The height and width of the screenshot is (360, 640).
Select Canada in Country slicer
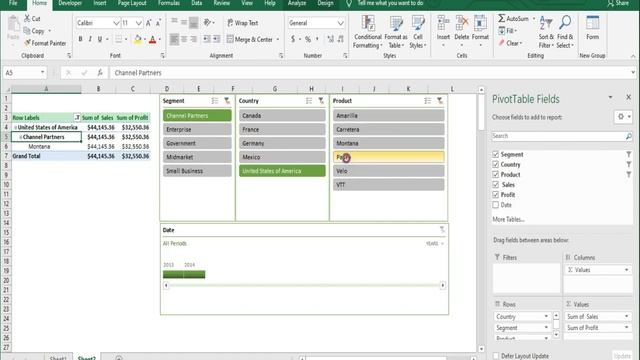tap(282, 116)
